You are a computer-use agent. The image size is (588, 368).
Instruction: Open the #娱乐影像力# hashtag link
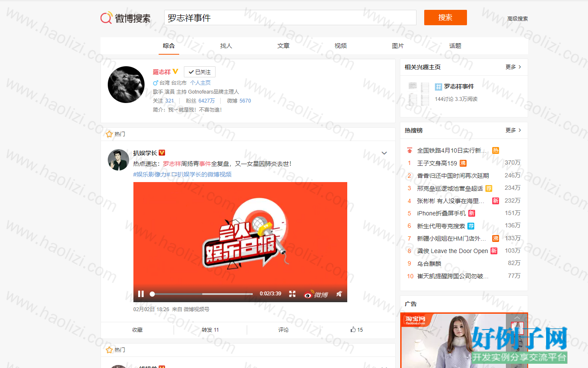point(152,174)
